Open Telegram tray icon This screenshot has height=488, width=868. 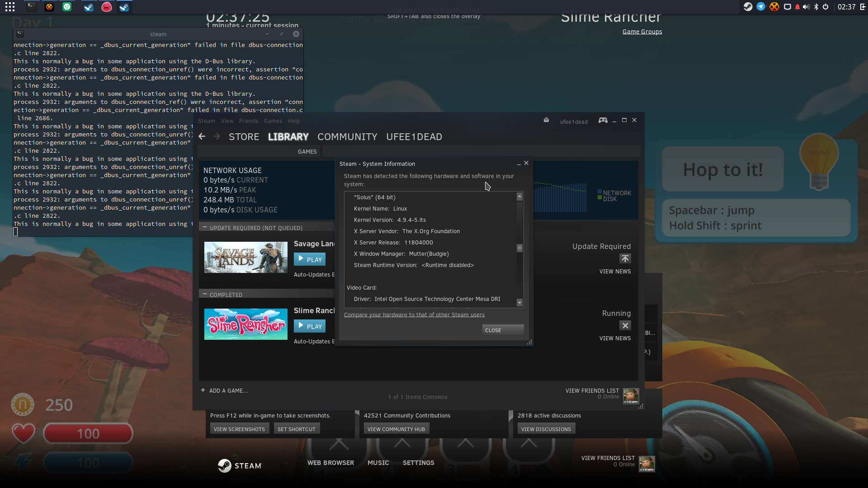pos(761,7)
